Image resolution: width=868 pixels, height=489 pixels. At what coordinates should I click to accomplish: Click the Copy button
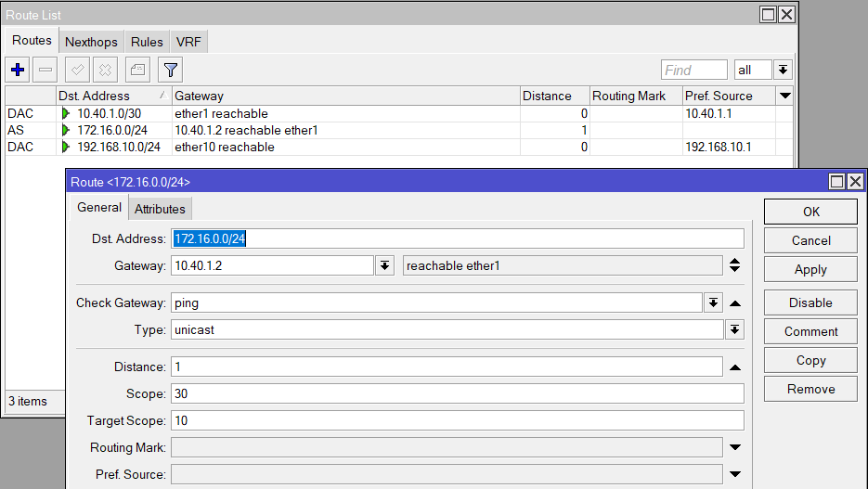[811, 360]
